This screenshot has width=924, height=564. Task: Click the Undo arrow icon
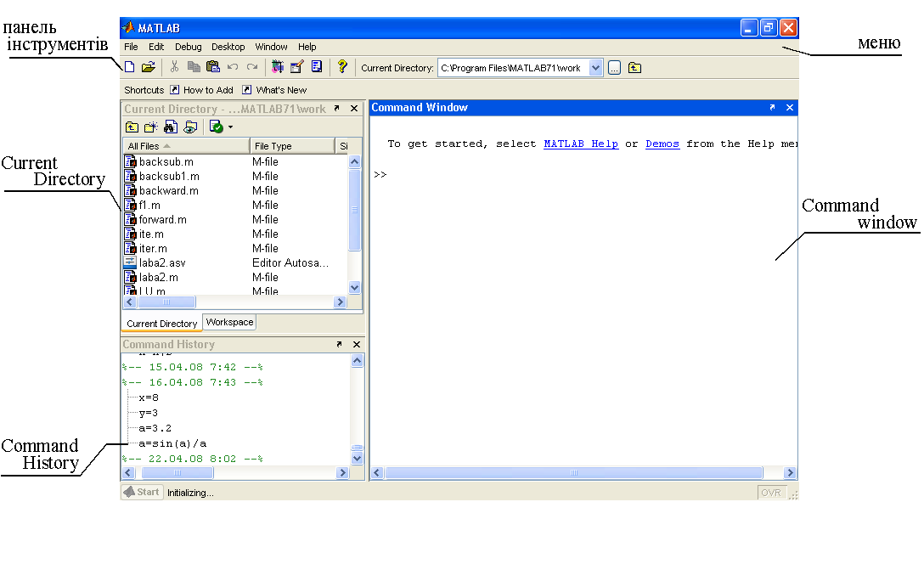pos(233,67)
